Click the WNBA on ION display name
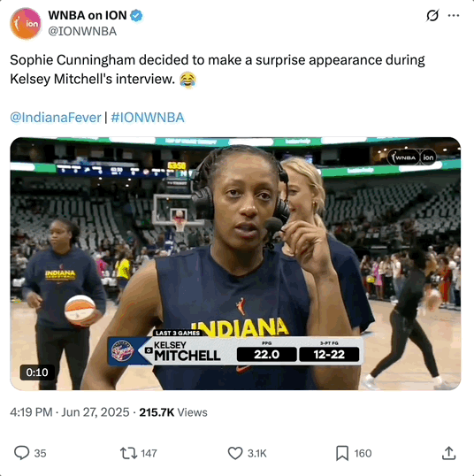Viewport: 474px width, 476px height. pyautogui.click(x=88, y=15)
